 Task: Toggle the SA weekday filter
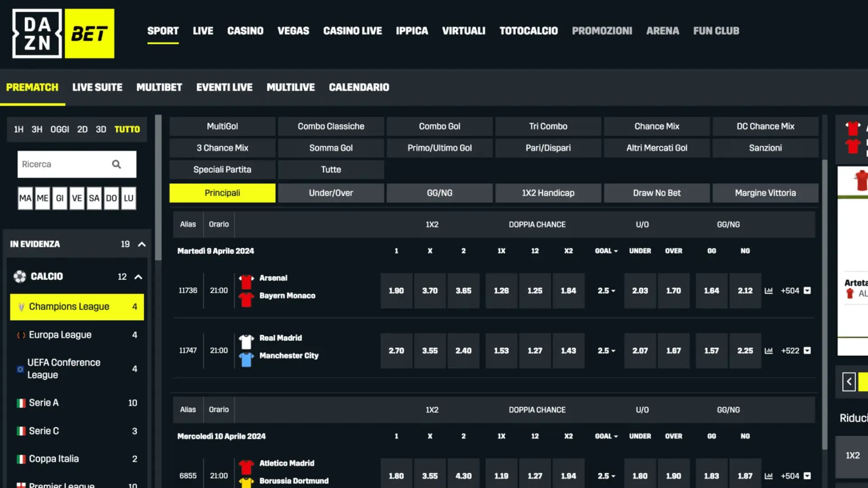click(94, 198)
